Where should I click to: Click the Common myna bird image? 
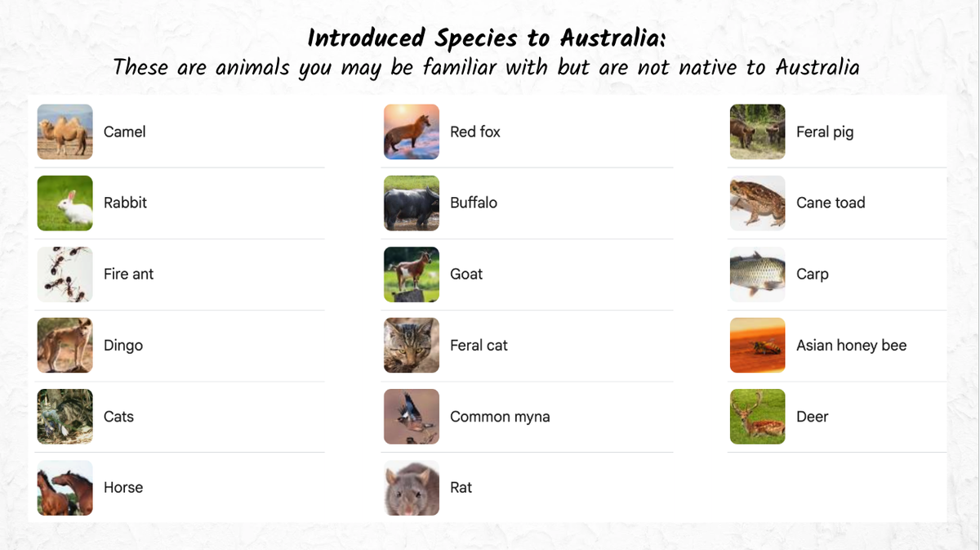tap(412, 416)
